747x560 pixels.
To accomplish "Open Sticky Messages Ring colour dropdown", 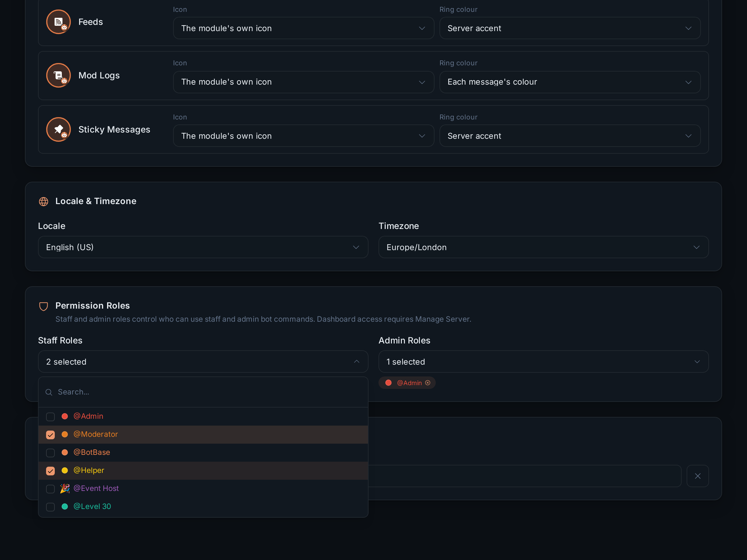I will (570, 136).
